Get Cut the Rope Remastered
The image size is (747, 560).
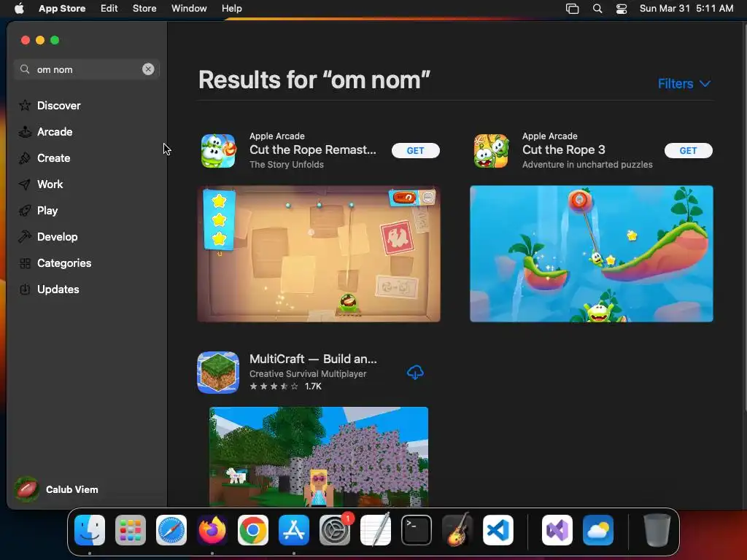point(415,150)
